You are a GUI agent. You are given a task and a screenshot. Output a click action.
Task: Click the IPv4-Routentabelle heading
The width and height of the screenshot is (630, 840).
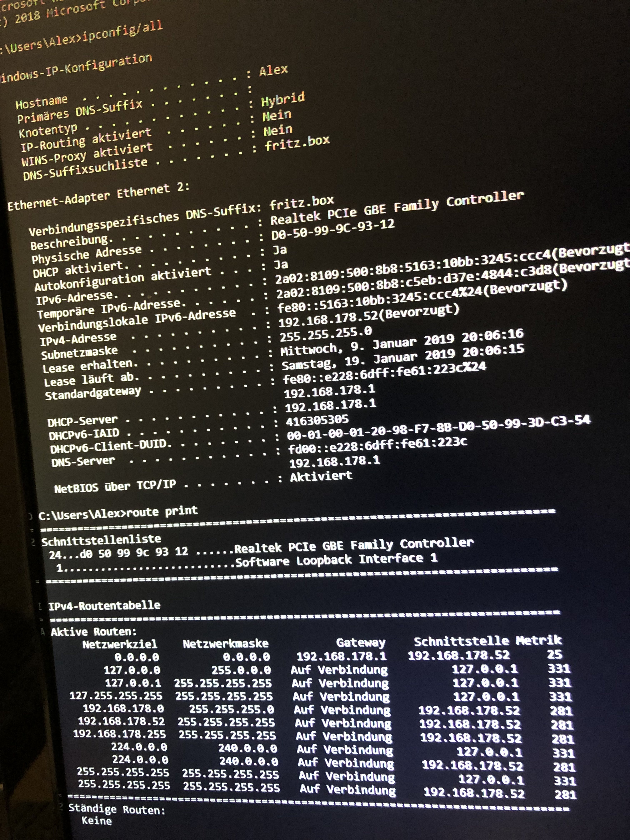(x=104, y=605)
